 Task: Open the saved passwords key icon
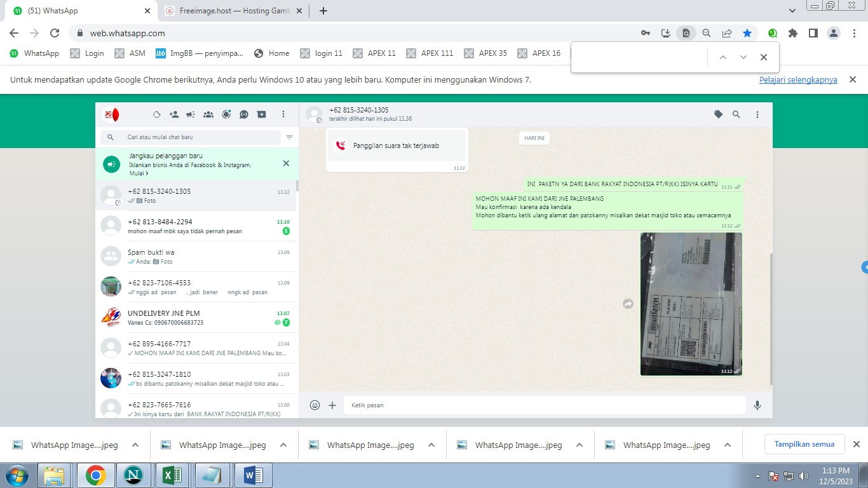[x=646, y=33]
